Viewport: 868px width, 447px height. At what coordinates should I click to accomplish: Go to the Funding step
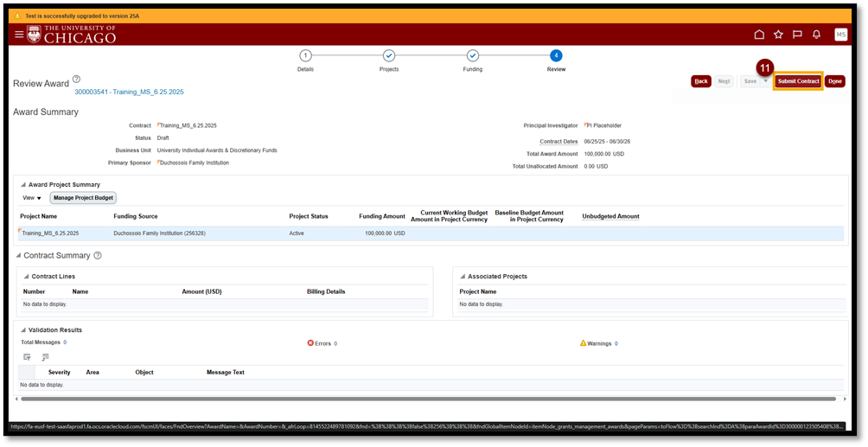click(x=472, y=55)
